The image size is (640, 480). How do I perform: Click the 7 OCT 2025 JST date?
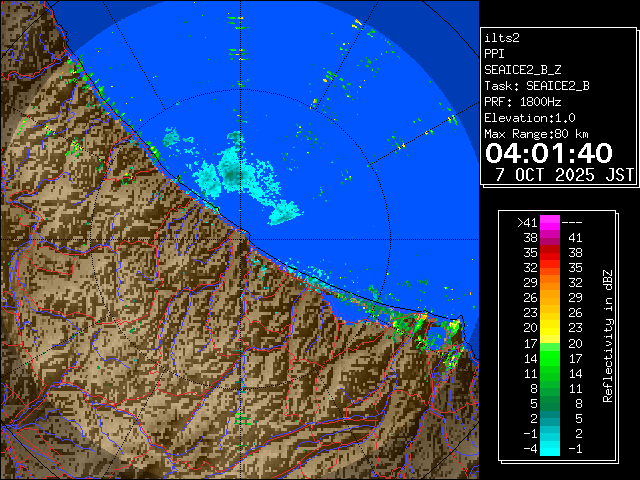(x=565, y=174)
